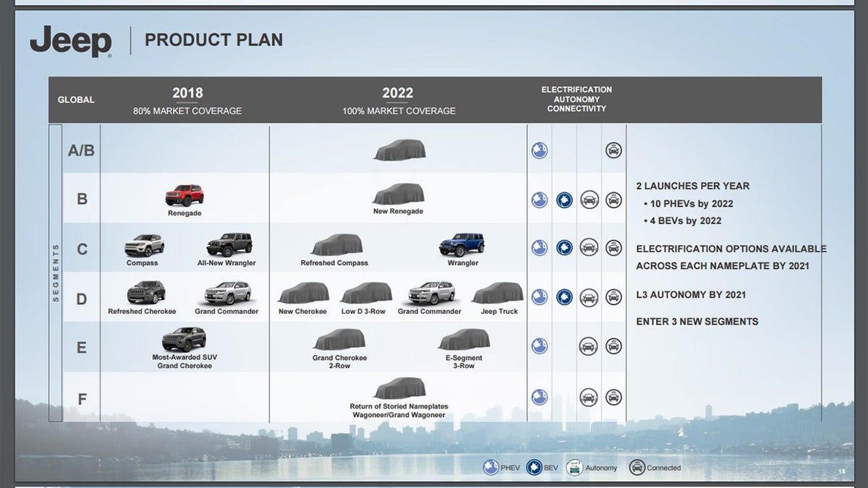Select the Autonomy icon in the E segment row
868x488 pixels.
click(589, 346)
